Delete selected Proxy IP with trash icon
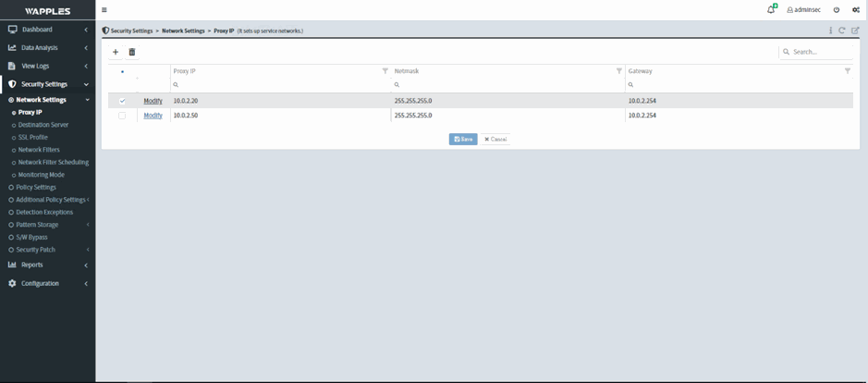The width and height of the screenshot is (868, 383). click(132, 52)
